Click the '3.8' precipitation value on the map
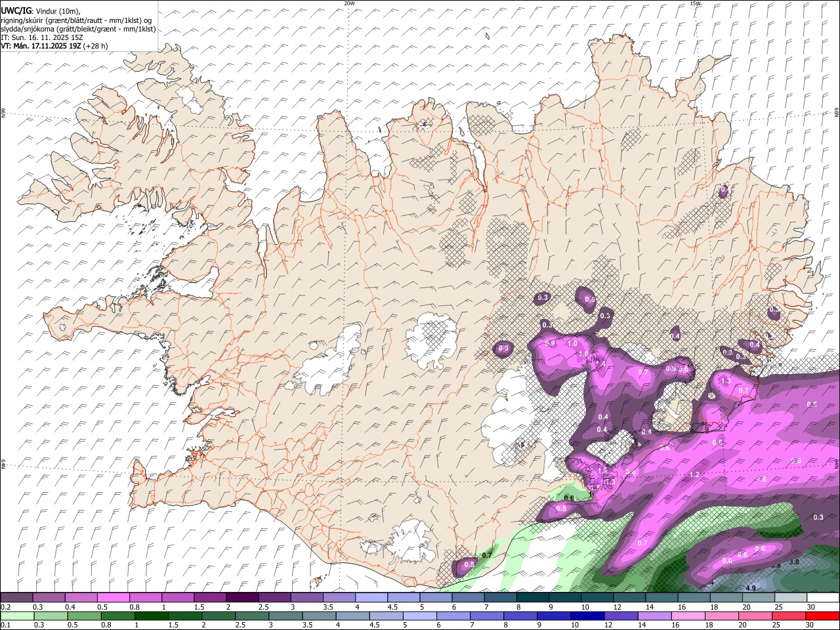 793,562
